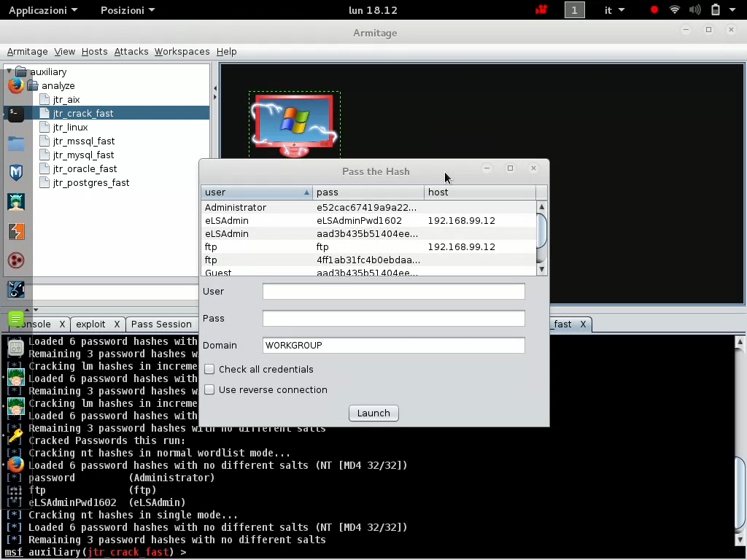Collapse module panel with left divider arrow
The height and width of the screenshot is (560, 747).
pos(215,88)
